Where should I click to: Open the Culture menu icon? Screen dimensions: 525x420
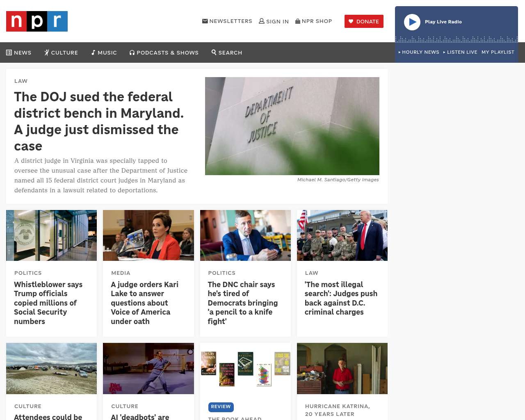[47, 52]
